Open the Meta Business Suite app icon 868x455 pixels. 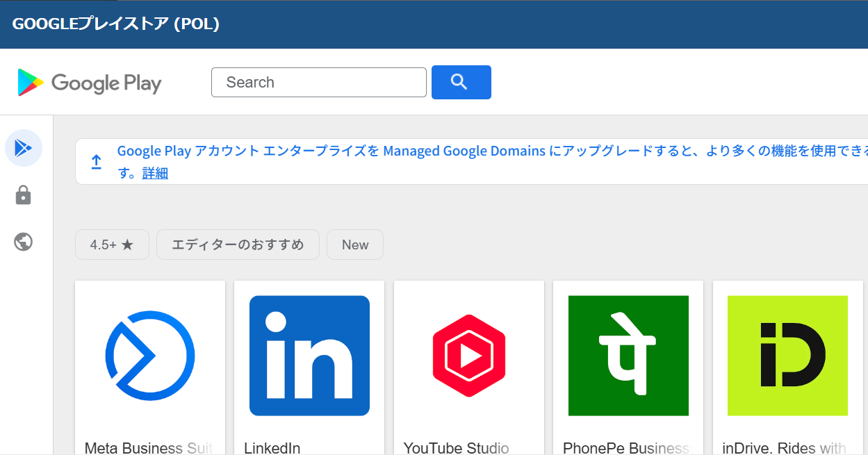(150, 356)
